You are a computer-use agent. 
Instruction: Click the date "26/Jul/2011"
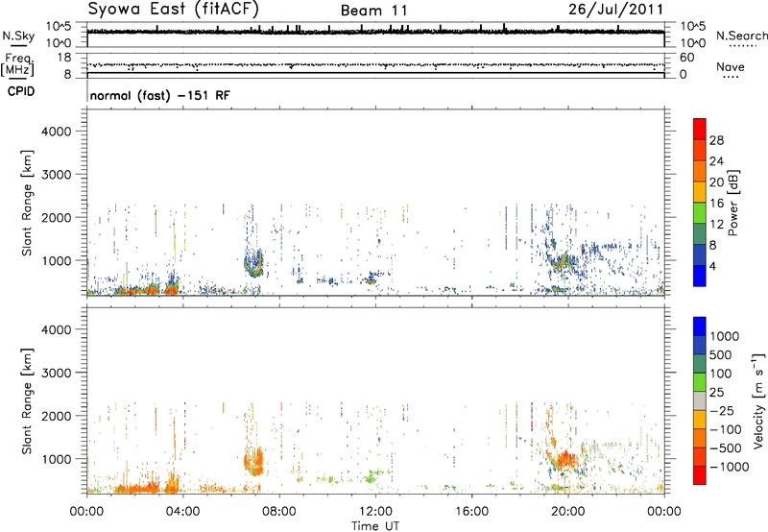click(x=615, y=10)
